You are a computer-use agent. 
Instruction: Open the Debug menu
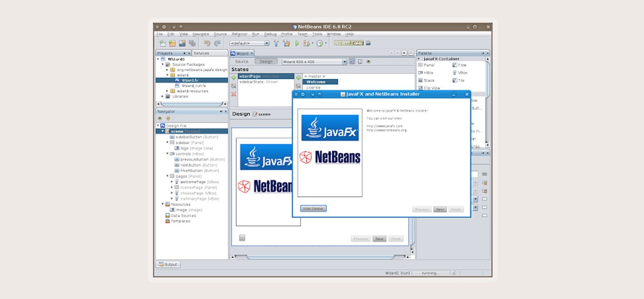click(270, 34)
